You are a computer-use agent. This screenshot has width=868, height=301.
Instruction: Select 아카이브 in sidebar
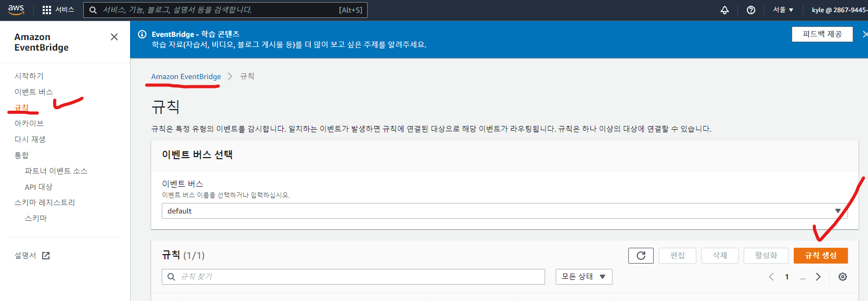[29, 123]
